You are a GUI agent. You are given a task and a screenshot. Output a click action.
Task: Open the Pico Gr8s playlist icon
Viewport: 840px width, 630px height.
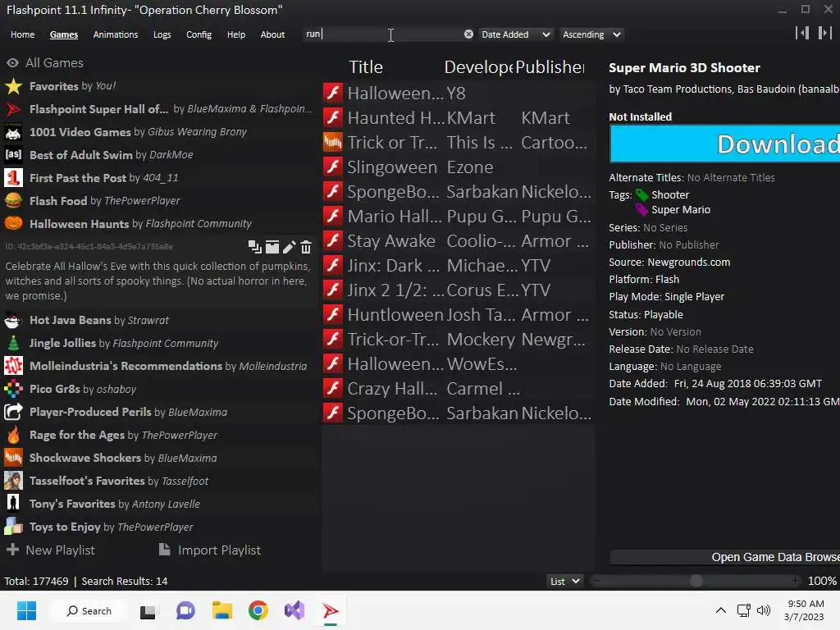[13, 389]
